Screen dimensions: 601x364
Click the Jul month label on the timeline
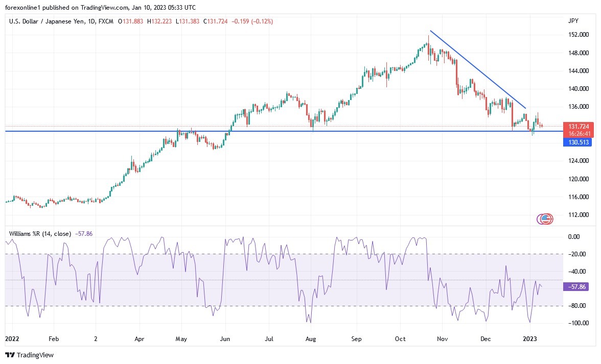(269, 338)
